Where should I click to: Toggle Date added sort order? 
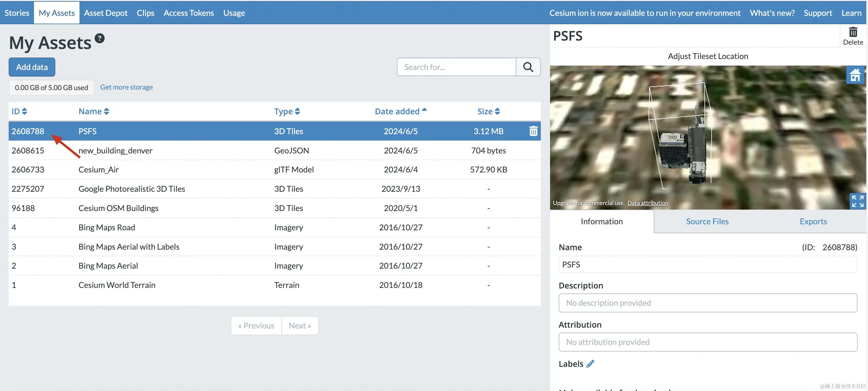(x=400, y=111)
